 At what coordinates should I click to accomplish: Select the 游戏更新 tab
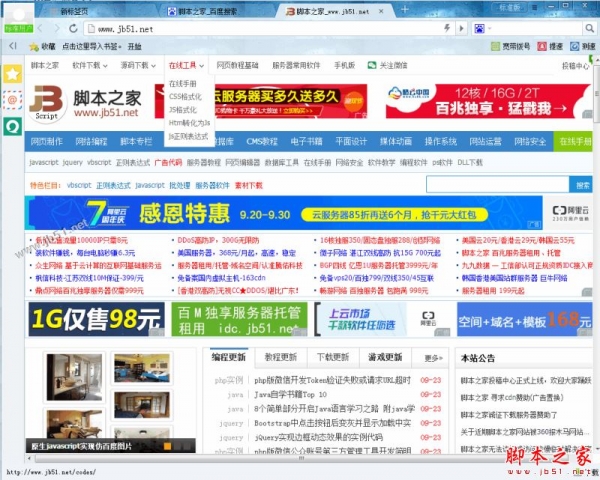[x=385, y=357]
